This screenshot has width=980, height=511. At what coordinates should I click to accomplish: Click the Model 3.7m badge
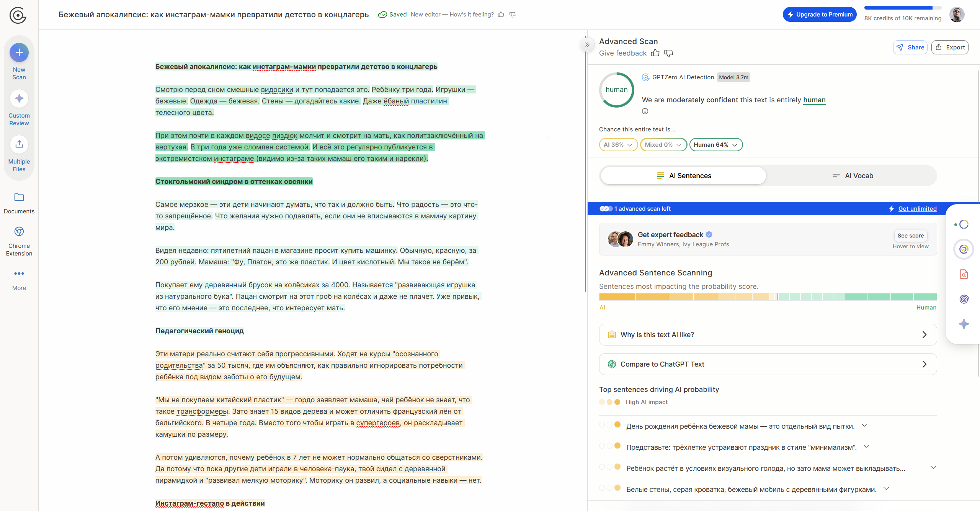tap(733, 77)
